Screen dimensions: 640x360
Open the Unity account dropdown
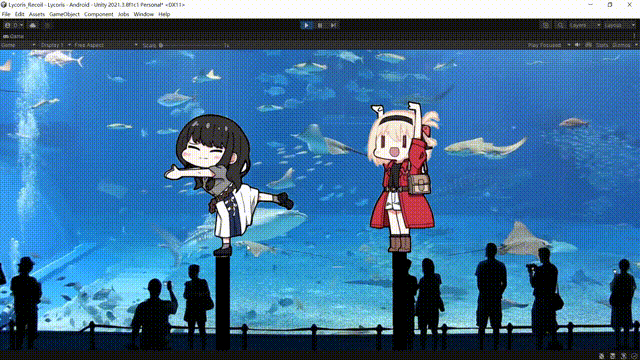coord(13,25)
